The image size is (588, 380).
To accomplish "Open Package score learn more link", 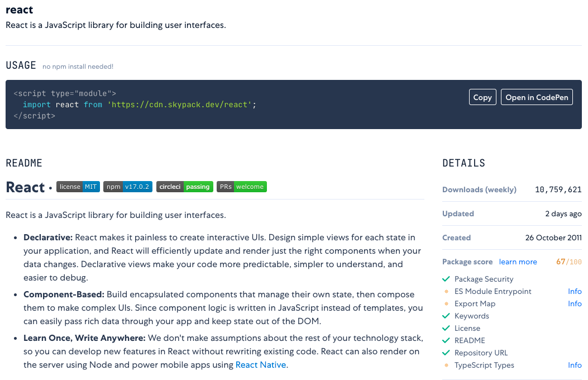I will [x=518, y=262].
